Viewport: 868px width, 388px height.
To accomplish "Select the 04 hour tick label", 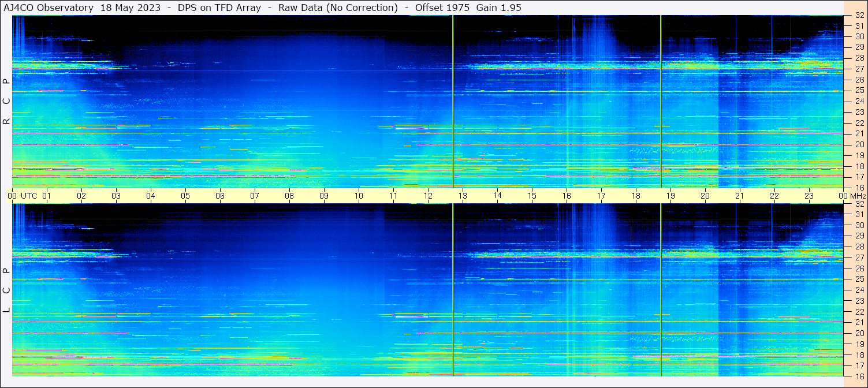I will point(151,196).
